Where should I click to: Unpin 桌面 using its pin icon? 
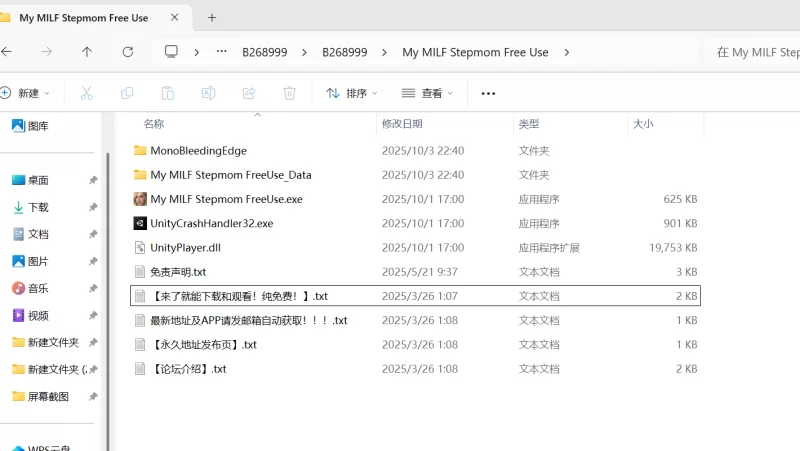pos(93,180)
